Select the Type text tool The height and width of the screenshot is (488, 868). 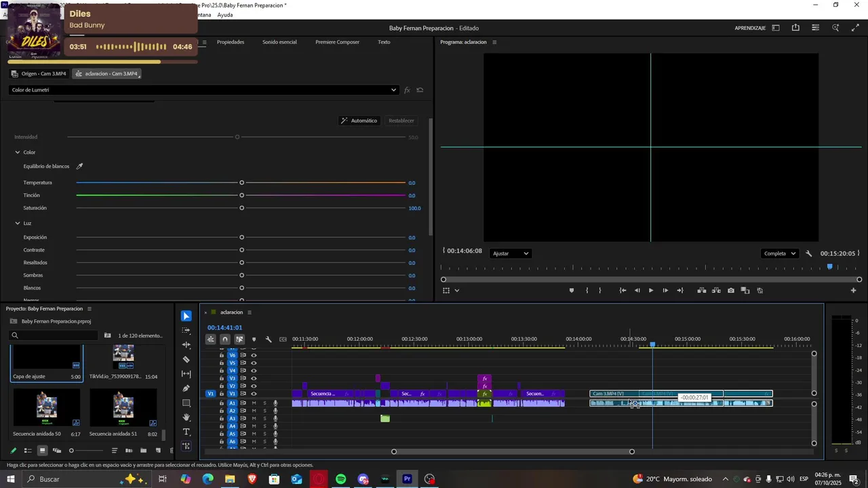pyautogui.click(x=186, y=432)
